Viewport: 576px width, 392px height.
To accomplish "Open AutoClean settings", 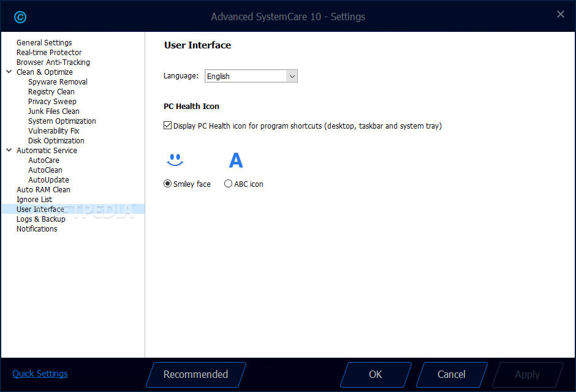I will pyautogui.click(x=45, y=170).
